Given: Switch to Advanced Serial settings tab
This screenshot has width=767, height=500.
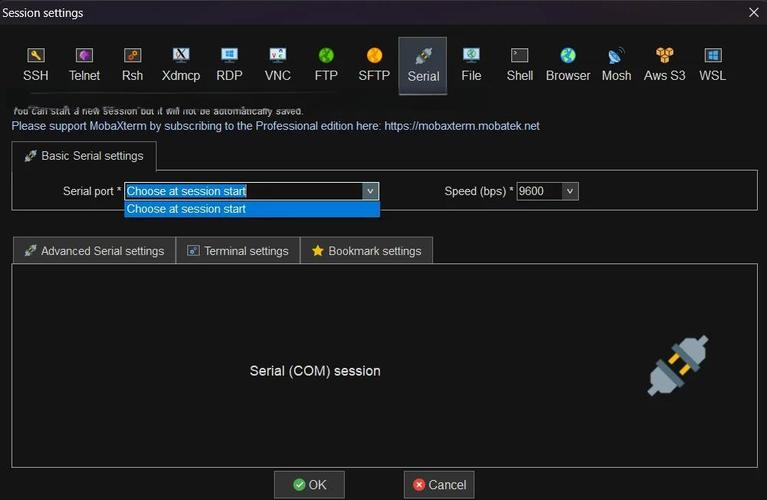Looking at the screenshot, I should point(94,251).
